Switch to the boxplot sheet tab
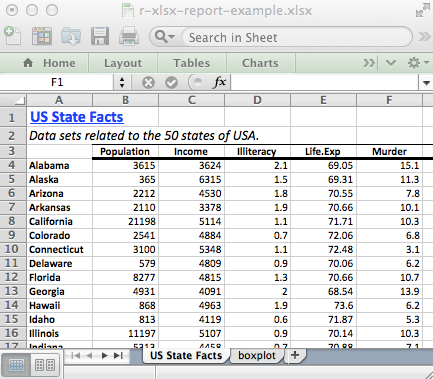Viewport: 433px width, 379px height. coord(257,356)
